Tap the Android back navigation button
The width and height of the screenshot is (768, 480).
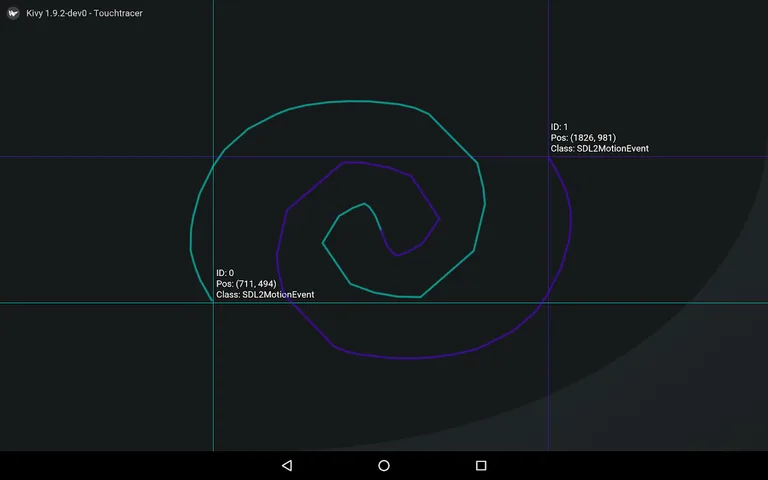tap(287, 465)
